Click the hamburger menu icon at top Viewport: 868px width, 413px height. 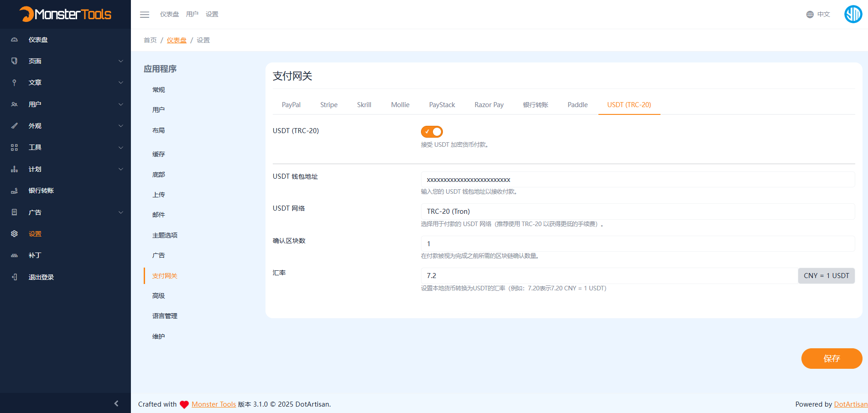point(144,14)
